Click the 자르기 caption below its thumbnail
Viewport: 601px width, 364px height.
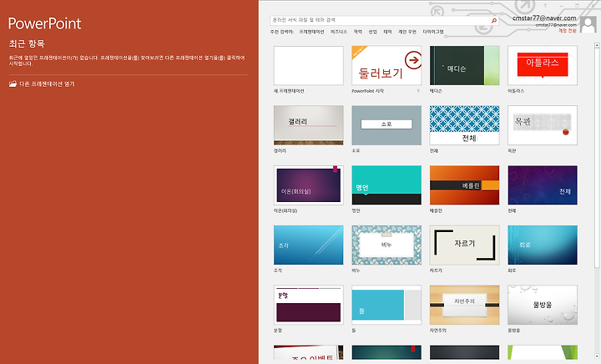coord(436,270)
